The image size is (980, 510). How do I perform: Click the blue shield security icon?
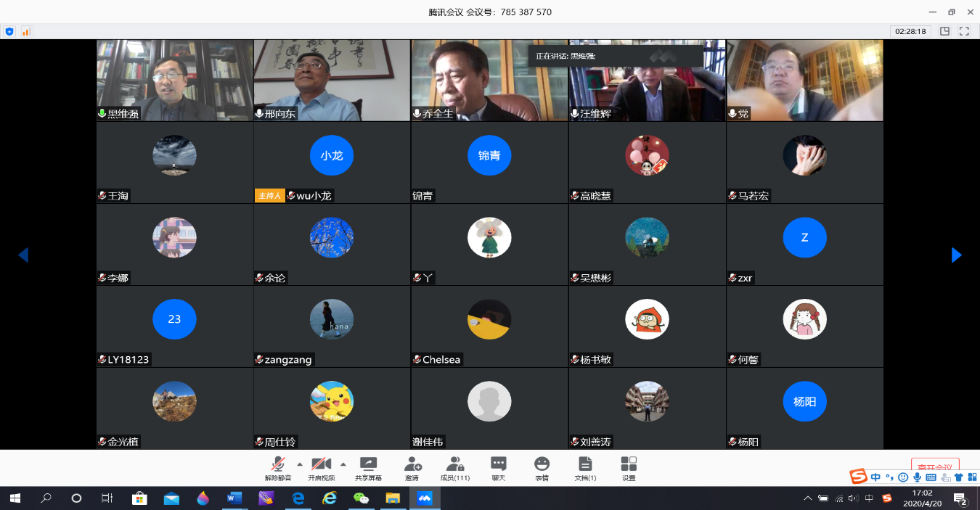pos(9,31)
